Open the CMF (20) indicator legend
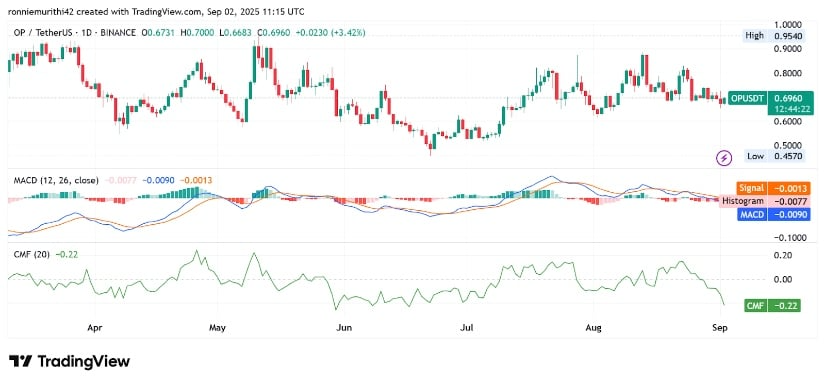Screen dimensions: 825x384 point(32,254)
